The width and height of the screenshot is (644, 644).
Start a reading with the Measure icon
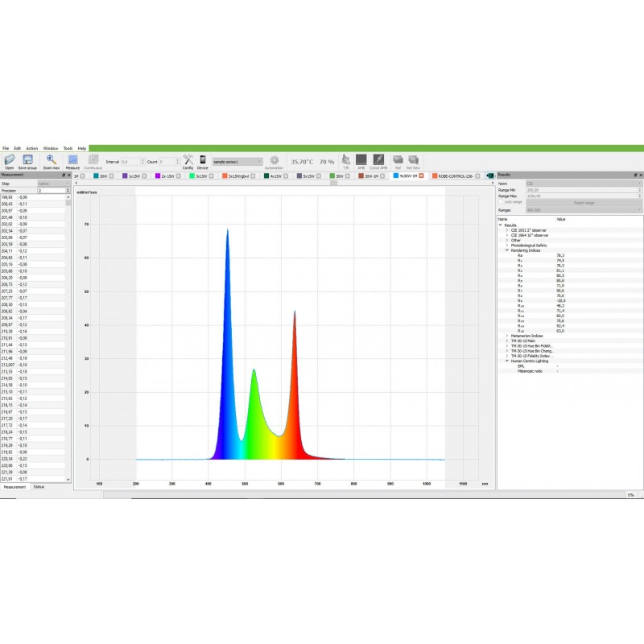[x=72, y=160]
